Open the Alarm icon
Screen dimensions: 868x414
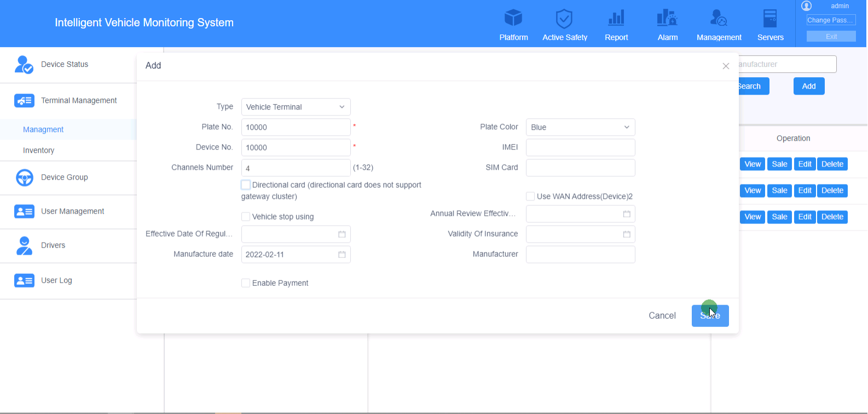(x=667, y=18)
